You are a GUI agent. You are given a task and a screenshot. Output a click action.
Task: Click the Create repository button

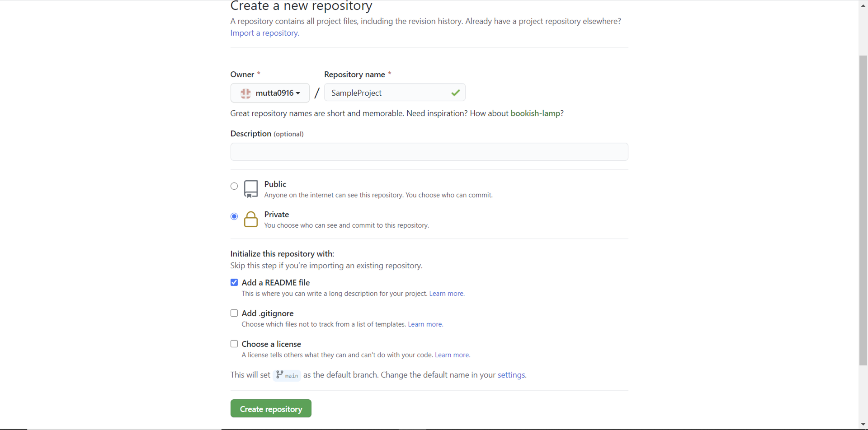pos(271,408)
